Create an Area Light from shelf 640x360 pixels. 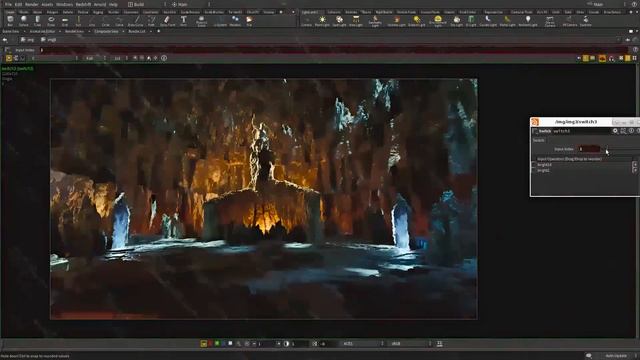[x=356, y=21]
